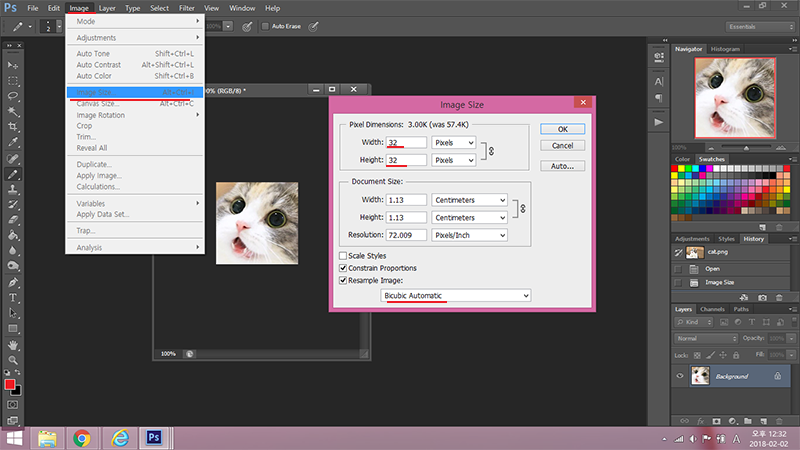This screenshot has height=450, width=800.
Task: Choose Duplicate... in Image menu
Action: (135, 164)
